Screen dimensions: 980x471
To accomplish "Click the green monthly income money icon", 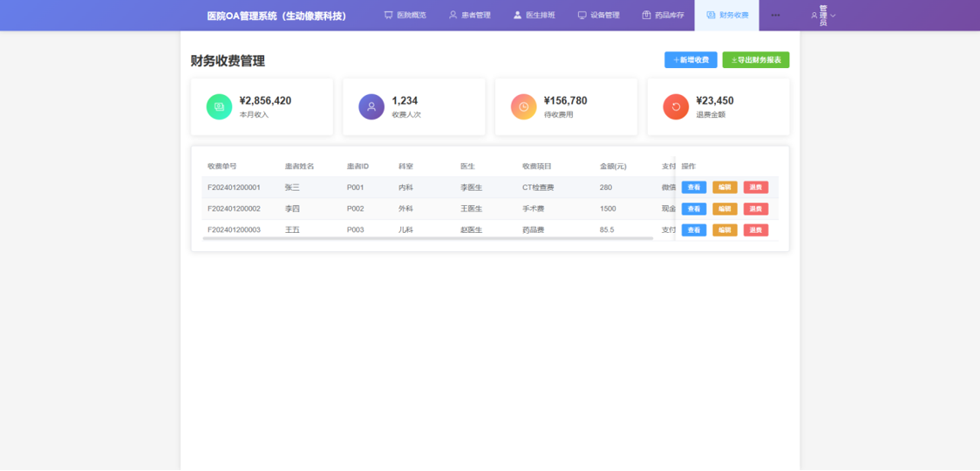I will (x=220, y=106).
